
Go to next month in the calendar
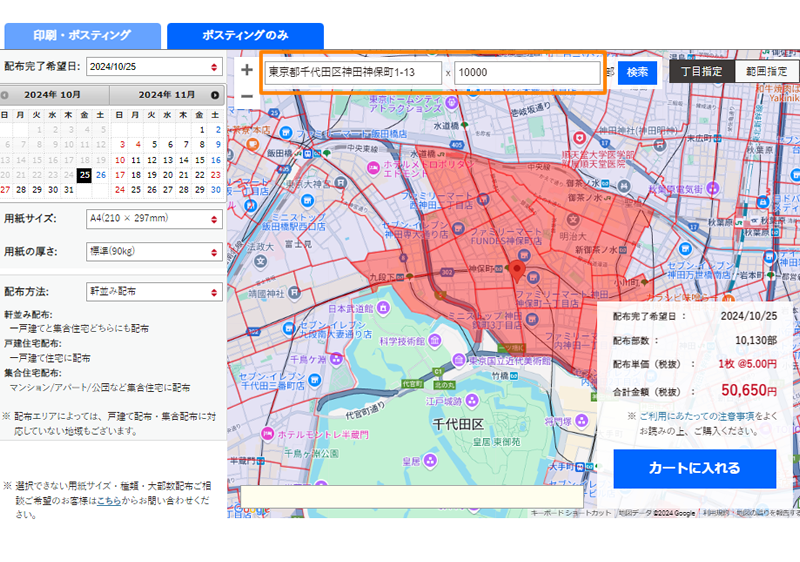(214, 95)
